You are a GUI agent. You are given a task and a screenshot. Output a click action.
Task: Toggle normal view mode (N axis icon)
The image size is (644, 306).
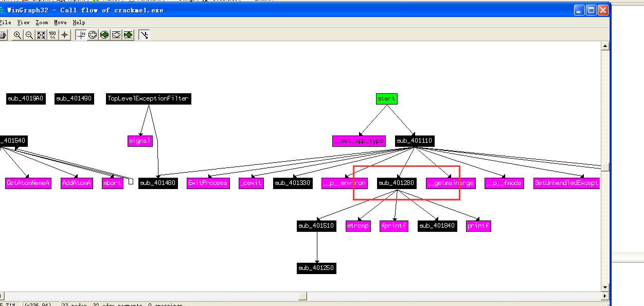81,35
